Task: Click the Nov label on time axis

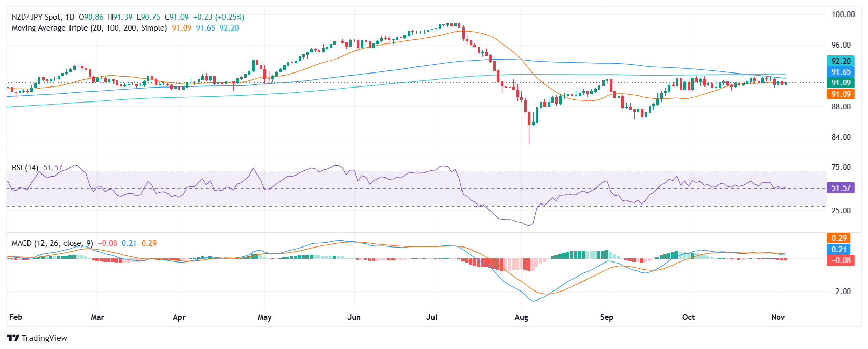Action: click(778, 317)
